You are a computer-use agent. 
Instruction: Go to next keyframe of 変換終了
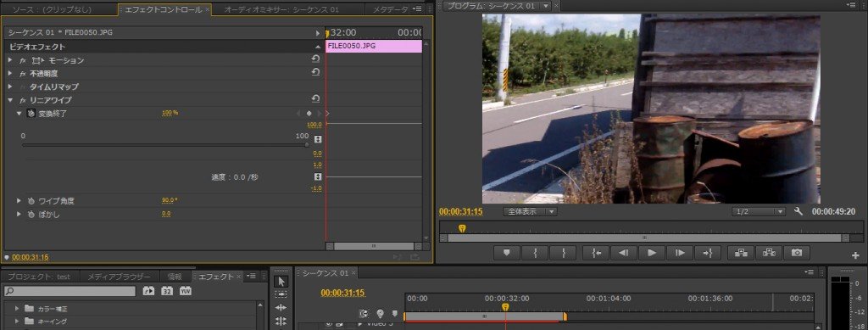320,114
